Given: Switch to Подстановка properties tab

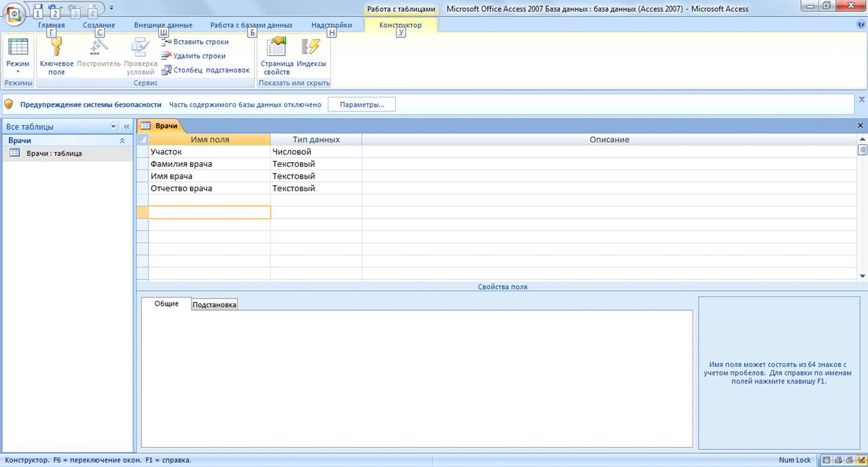Looking at the screenshot, I should pos(214,304).
